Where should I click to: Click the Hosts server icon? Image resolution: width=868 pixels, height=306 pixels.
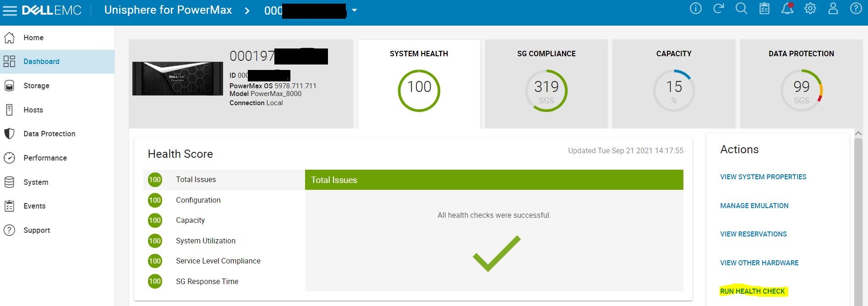pos(10,110)
